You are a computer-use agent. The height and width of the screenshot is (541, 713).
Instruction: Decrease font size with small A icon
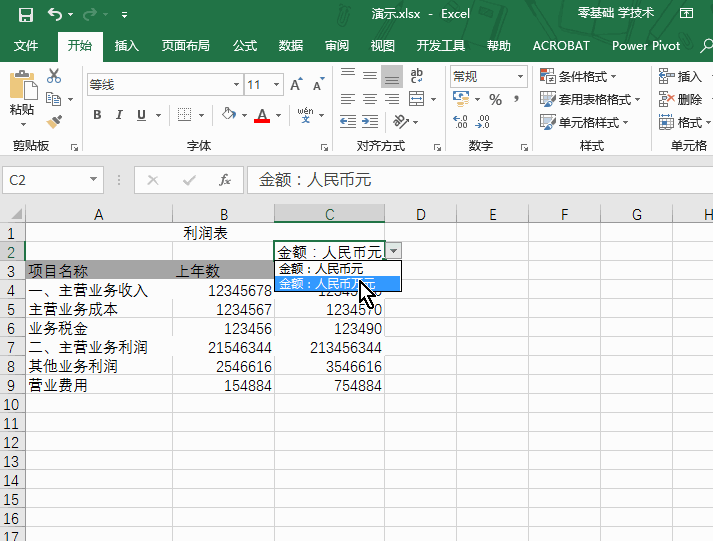click(x=318, y=85)
